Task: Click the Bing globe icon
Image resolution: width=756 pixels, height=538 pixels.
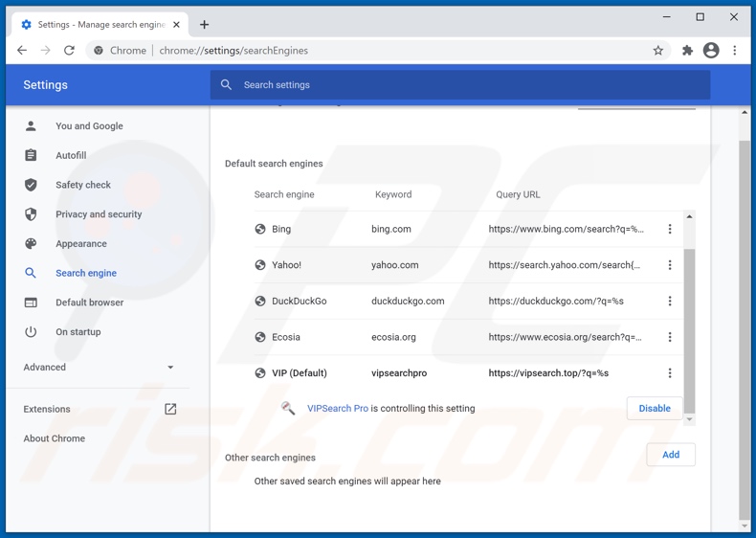Action: pyautogui.click(x=260, y=229)
